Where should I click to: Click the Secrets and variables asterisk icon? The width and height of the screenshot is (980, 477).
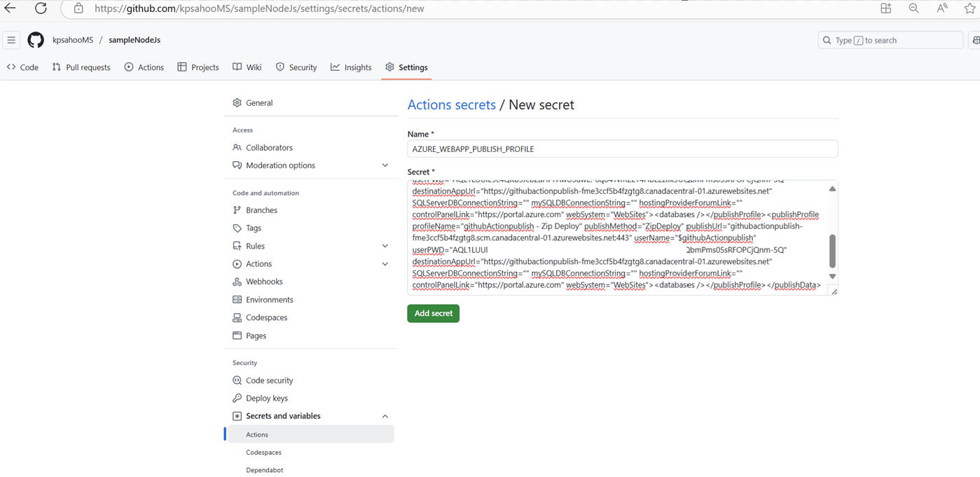tap(237, 416)
